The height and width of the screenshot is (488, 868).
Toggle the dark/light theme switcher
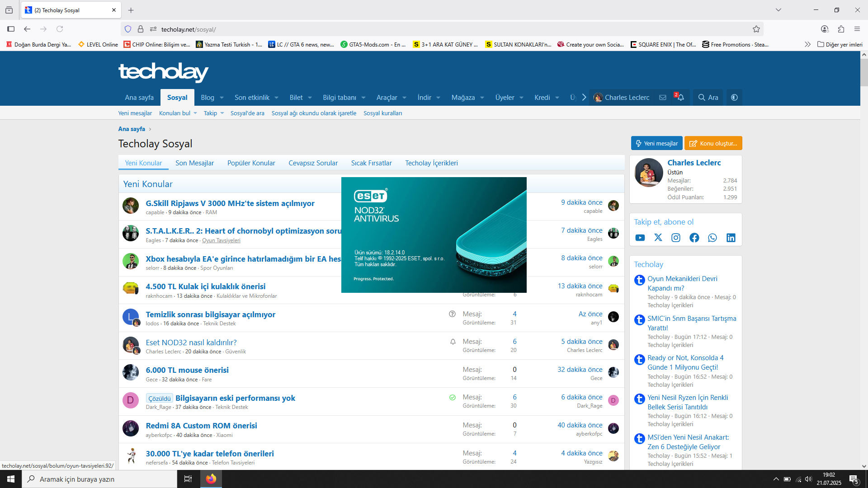pyautogui.click(x=734, y=98)
